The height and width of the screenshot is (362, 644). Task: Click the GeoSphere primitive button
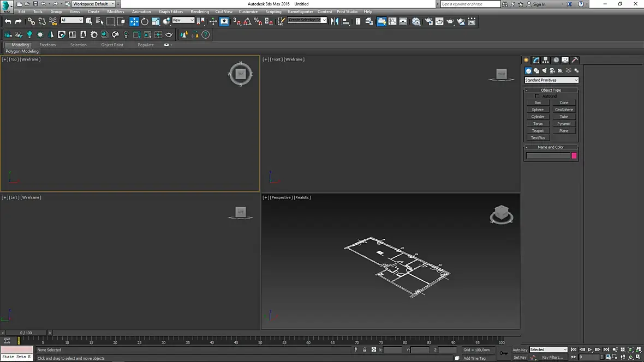(x=564, y=110)
